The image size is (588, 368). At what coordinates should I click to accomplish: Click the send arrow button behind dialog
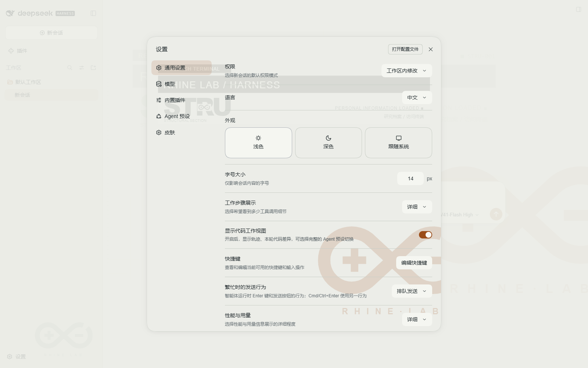[496, 214]
